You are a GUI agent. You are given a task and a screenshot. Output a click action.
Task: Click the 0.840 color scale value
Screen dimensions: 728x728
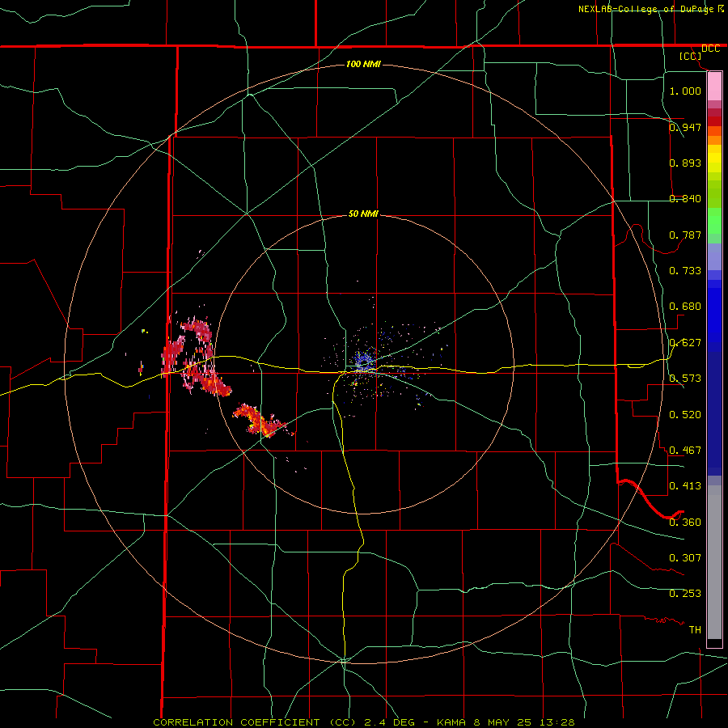point(685,199)
